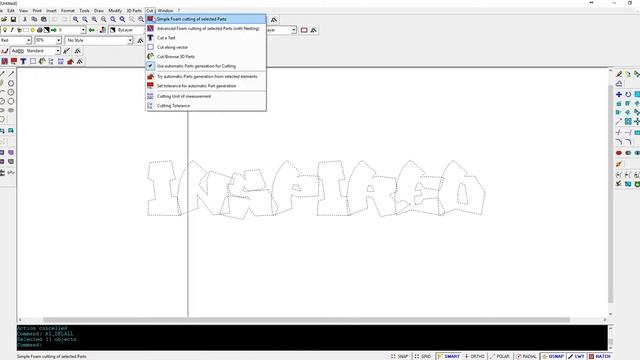Viewport: 640px width, 360px height.
Task: Click the blue Move cross icon on right toolbar
Action: click(x=619, y=94)
